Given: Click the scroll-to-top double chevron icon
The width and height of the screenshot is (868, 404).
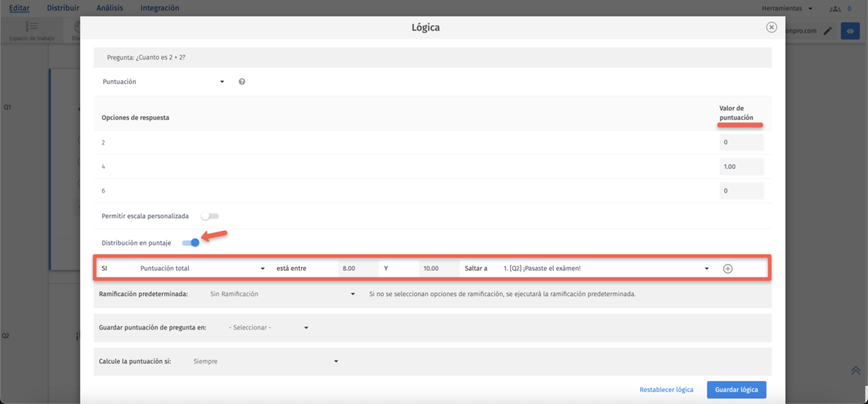Looking at the screenshot, I should pyautogui.click(x=855, y=370).
